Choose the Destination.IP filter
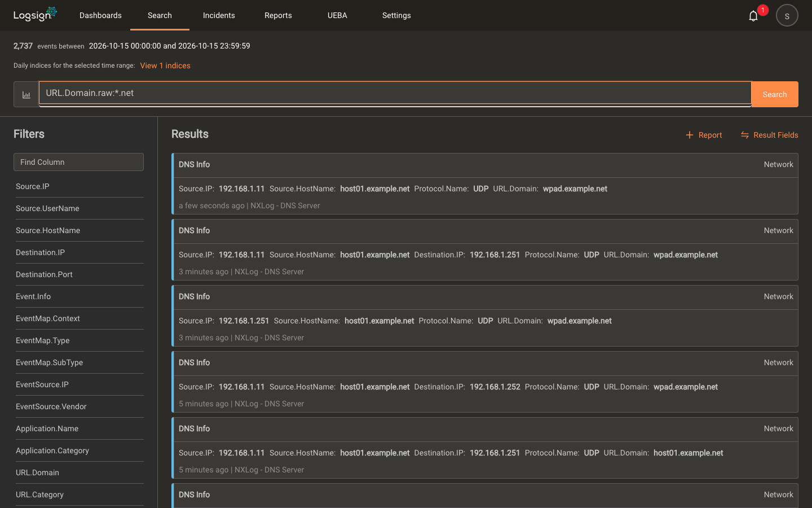The height and width of the screenshot is (508, 812). click(x=78, y=252)
